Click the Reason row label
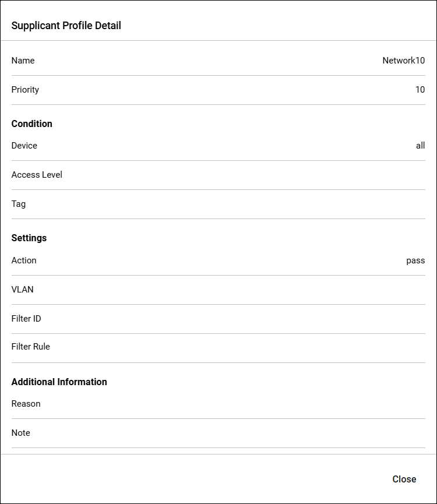437x504 pixels. pos(26,404)
